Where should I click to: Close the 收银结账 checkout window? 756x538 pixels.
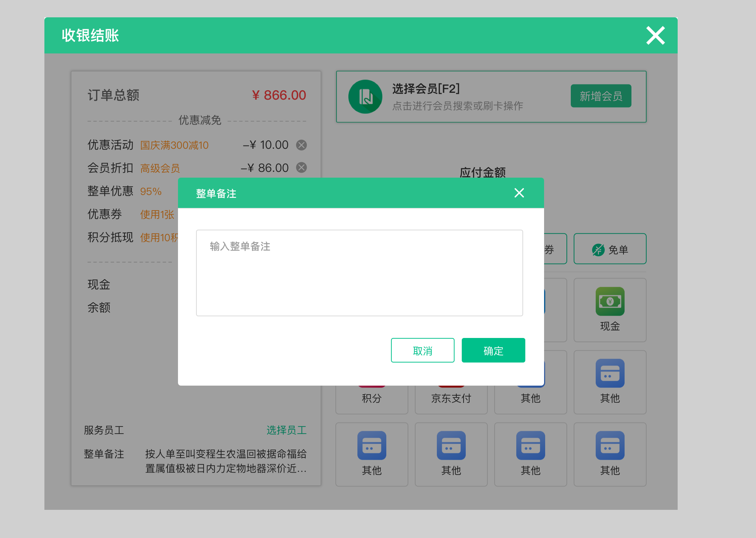tap(655, 35)
